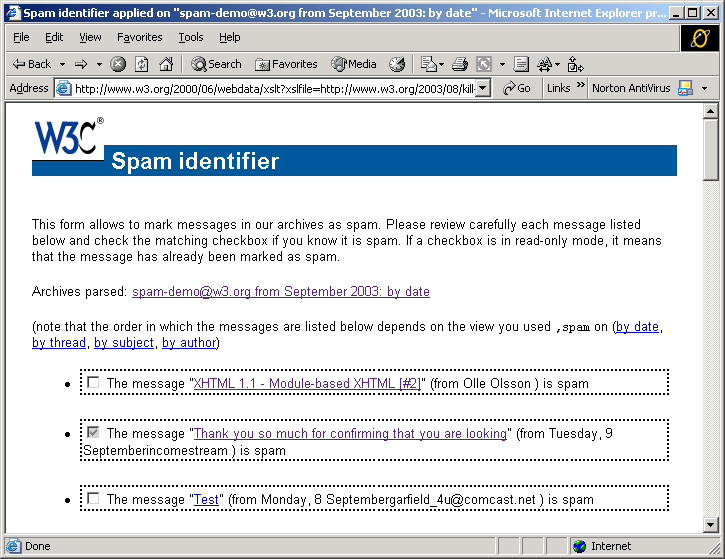
Task: Click the full-screen size toolbar icon
Action: point(484,64)
